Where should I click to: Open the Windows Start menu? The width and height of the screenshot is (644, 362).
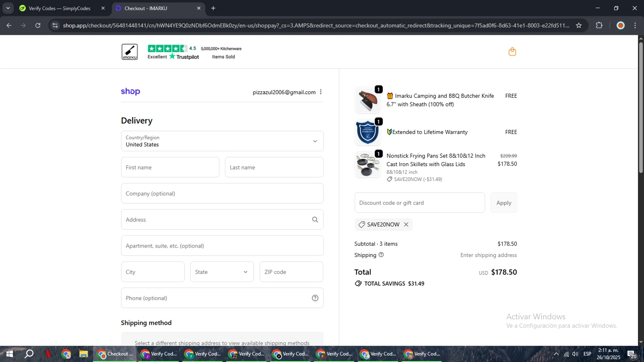coord(9,354)
